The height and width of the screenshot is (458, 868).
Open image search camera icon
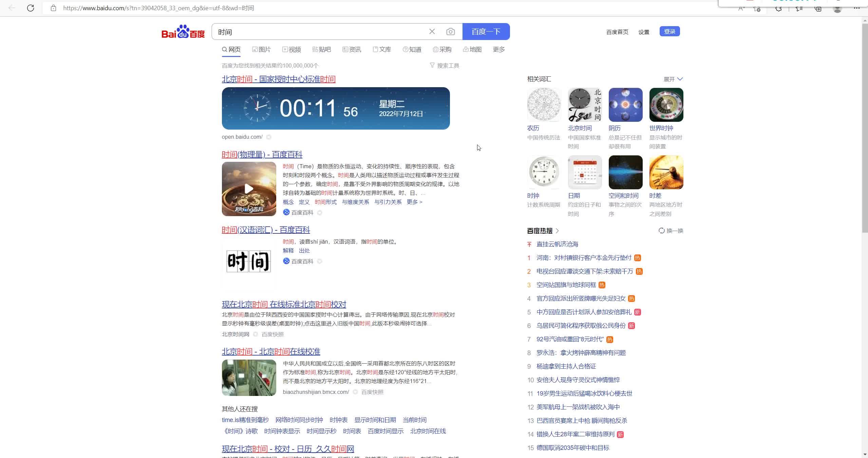coord(451,32)
